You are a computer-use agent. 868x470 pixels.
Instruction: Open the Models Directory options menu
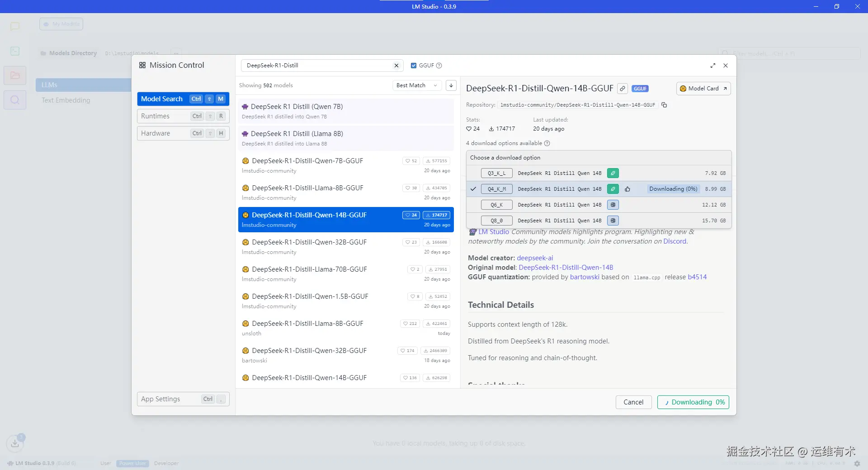(176, 53)
